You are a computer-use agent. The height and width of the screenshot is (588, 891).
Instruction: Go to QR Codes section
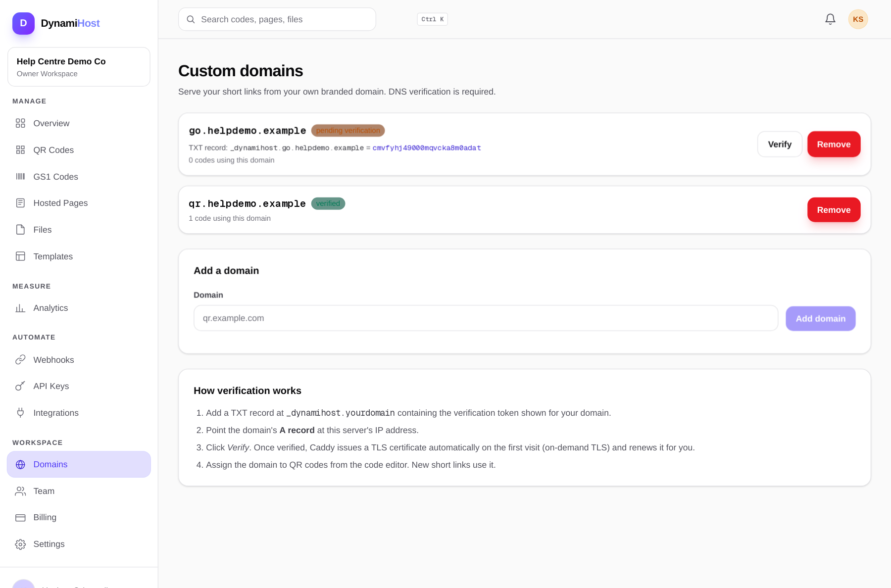click(79, 150)
